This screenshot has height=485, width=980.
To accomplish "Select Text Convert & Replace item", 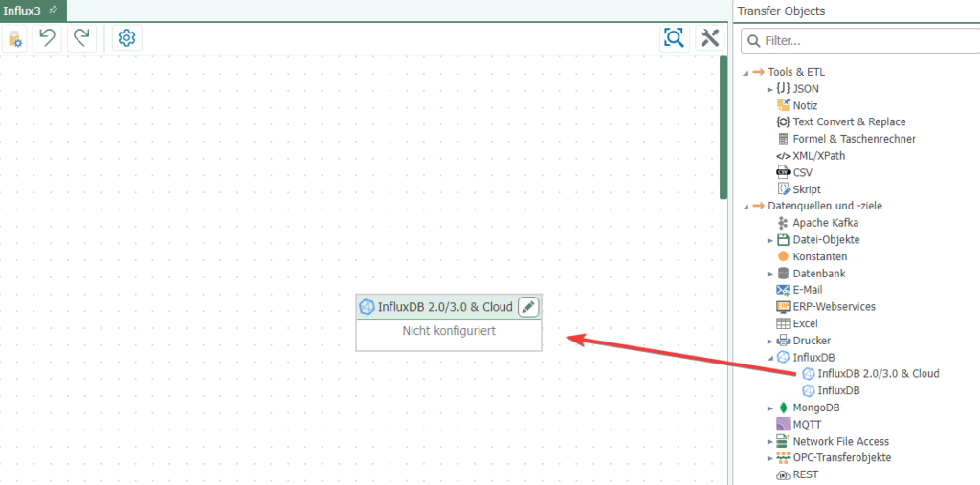I will (849, 122).
